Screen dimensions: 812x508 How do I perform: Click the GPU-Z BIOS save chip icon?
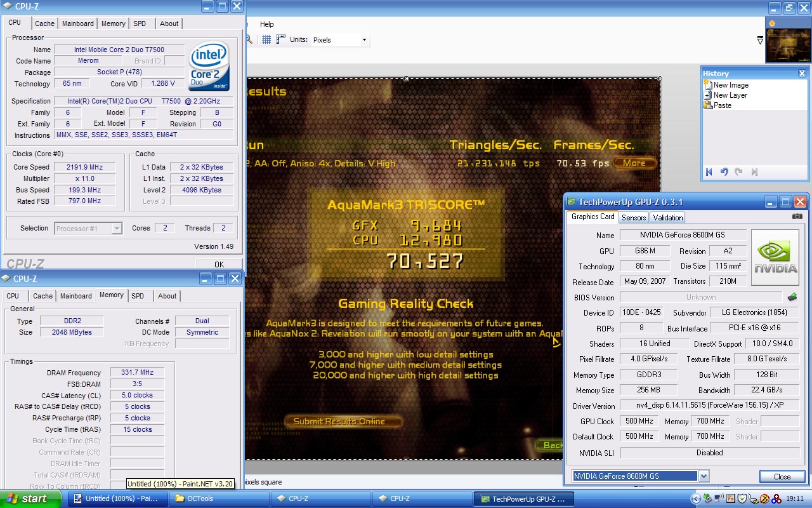[792, 297]
